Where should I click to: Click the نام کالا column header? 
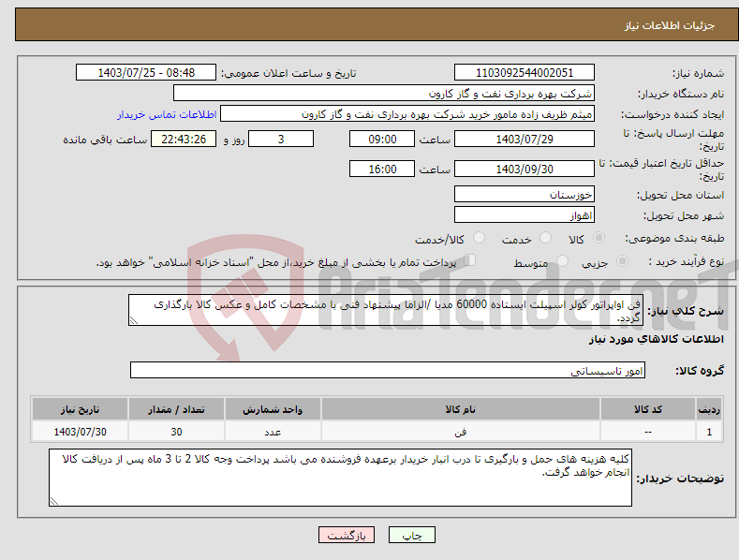[x=461, y=409]
